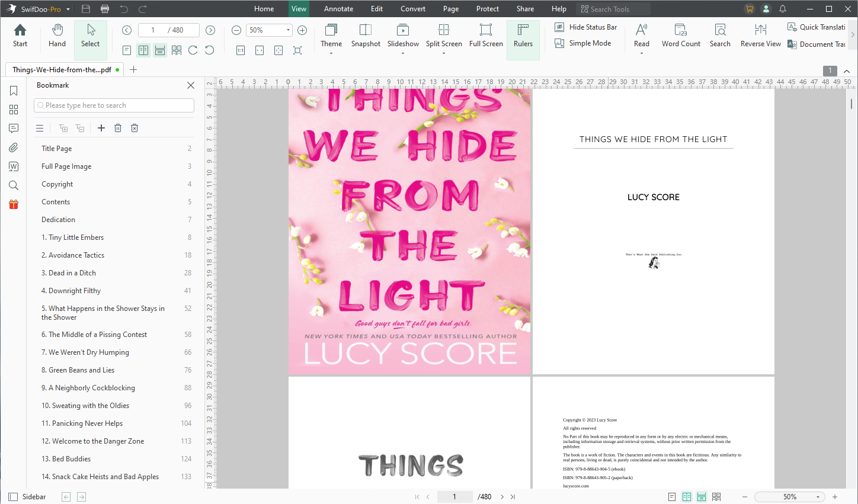The image size is (858, 504).
Task: Toggle continuous scrolling in toolbar
Action: click(x=160, y=50)
